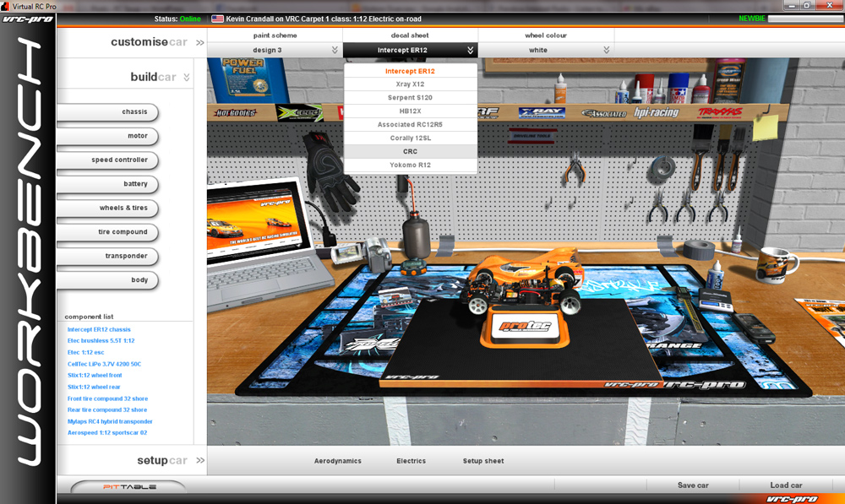Maximize the Virtual RC Pro window
Image resolution: width=845 pixels, height=504 pixels.
tap(807, 5)
